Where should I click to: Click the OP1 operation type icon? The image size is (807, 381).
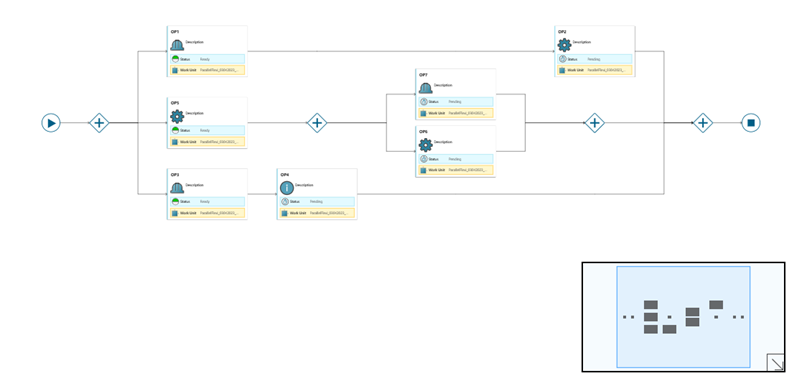(177, 45)
